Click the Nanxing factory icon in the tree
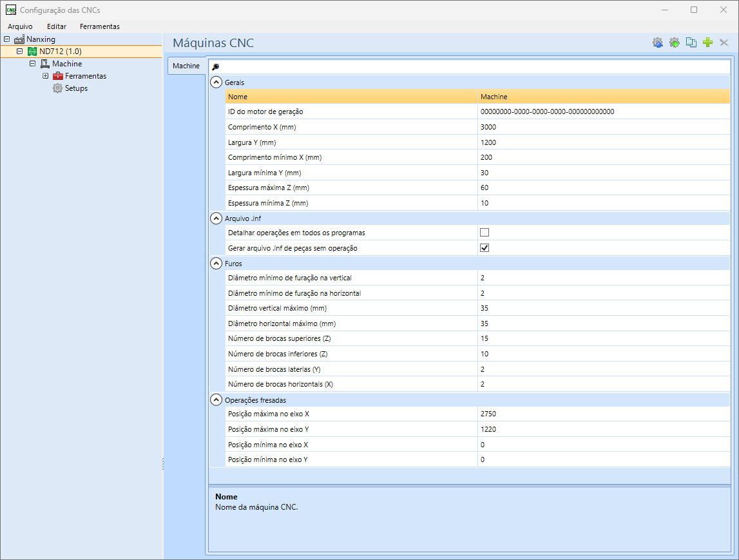739x560 pixels. click(x=19, y=39)
